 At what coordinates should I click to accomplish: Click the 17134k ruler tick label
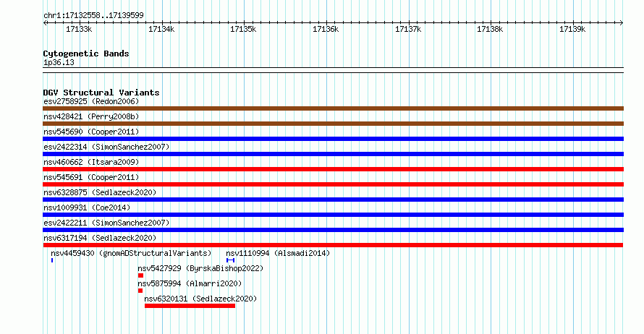coord(161,29)
